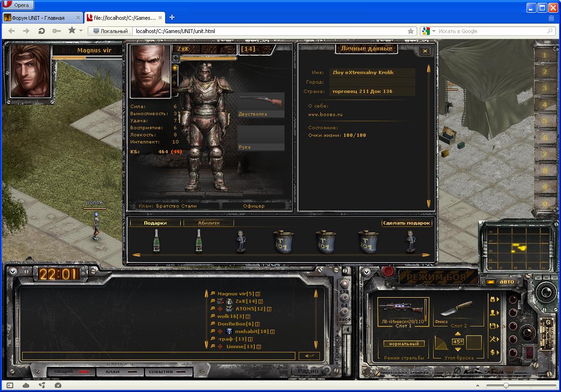
Task: Open info icon next to wolk16[3]
Action: (x=248, y=317)
